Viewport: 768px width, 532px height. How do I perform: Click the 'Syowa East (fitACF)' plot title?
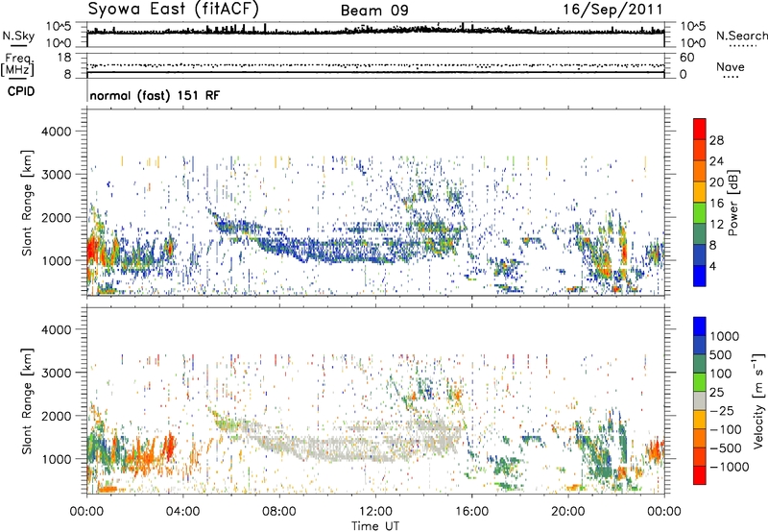(174, 10)
